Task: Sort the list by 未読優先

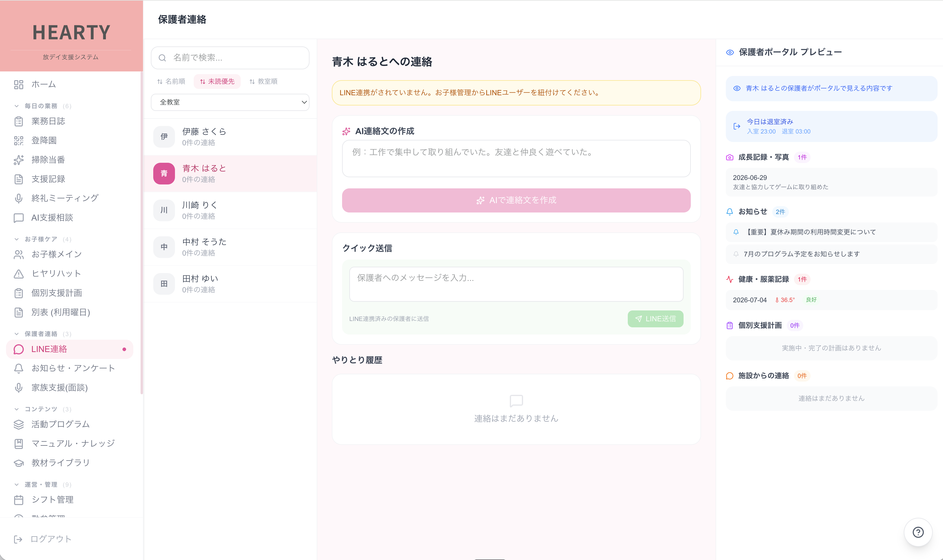Action: (x=217, y=81)
